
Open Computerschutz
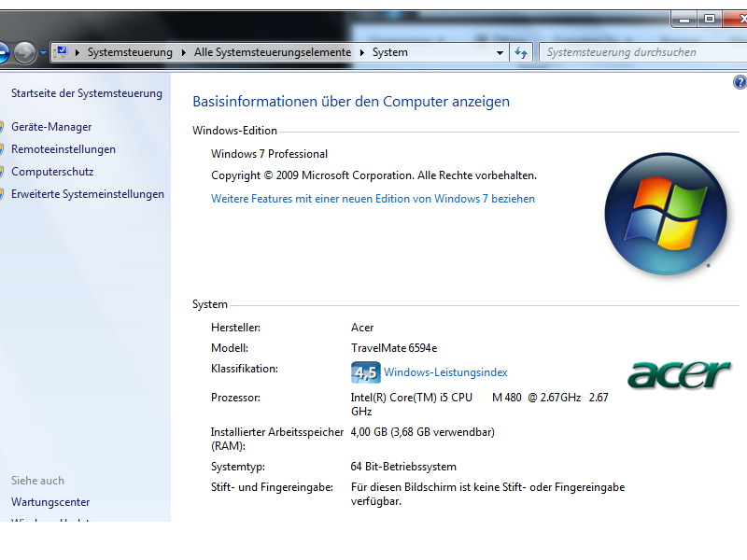pos(52,172)
